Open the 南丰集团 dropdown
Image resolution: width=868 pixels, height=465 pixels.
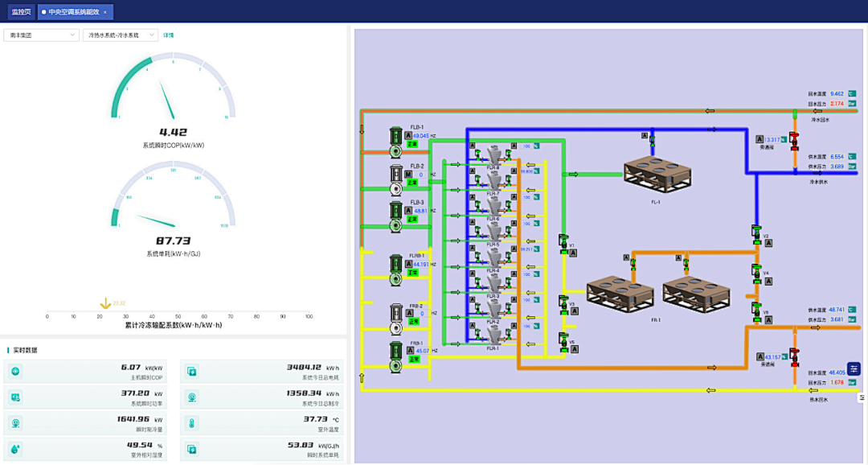coord(42,35)
